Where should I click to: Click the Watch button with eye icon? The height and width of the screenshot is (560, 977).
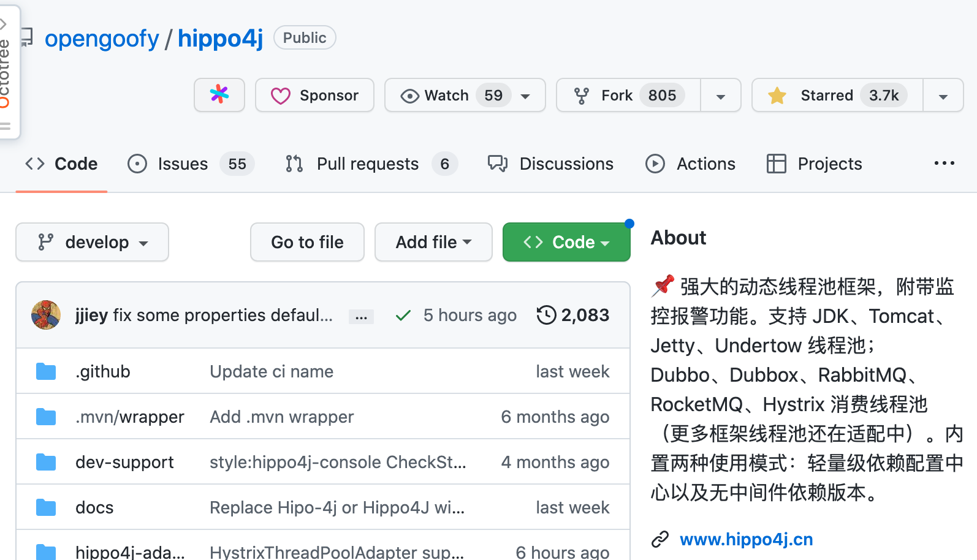(465, 95)
